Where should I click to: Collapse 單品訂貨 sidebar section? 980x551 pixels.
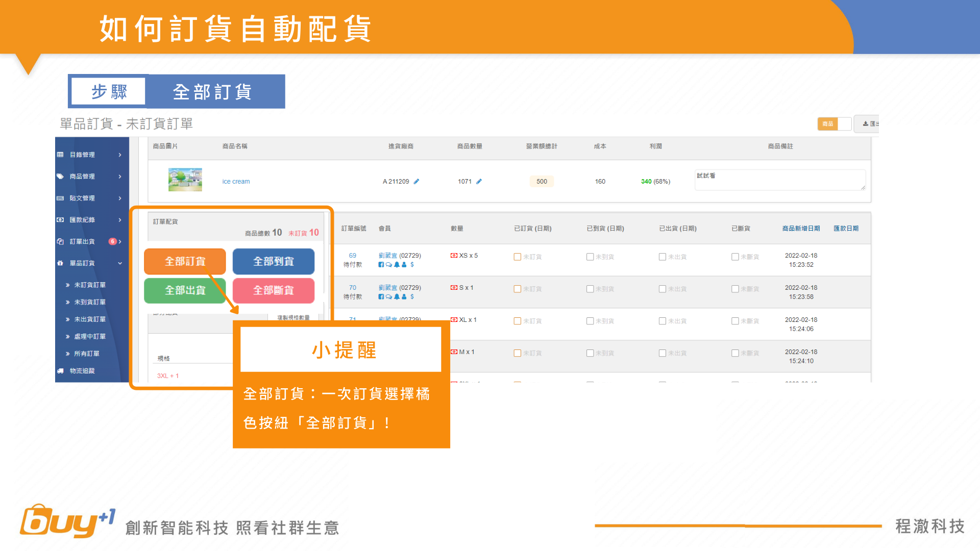click(120, 263)
